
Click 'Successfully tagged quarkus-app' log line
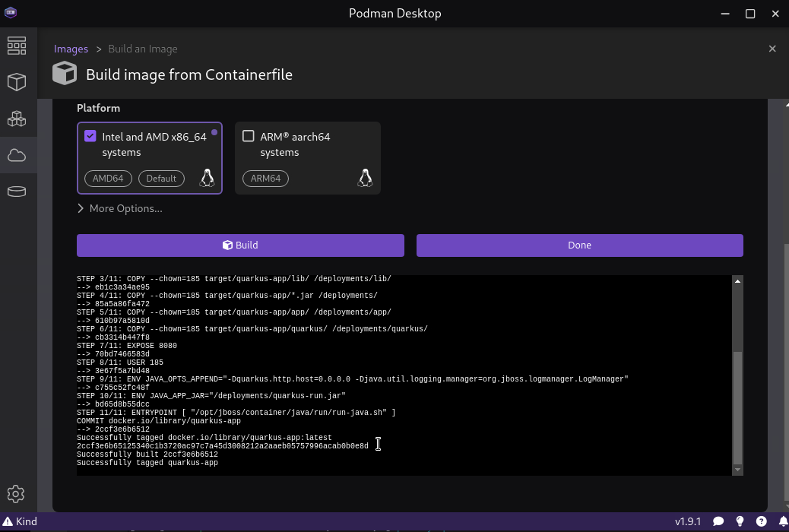147,463
